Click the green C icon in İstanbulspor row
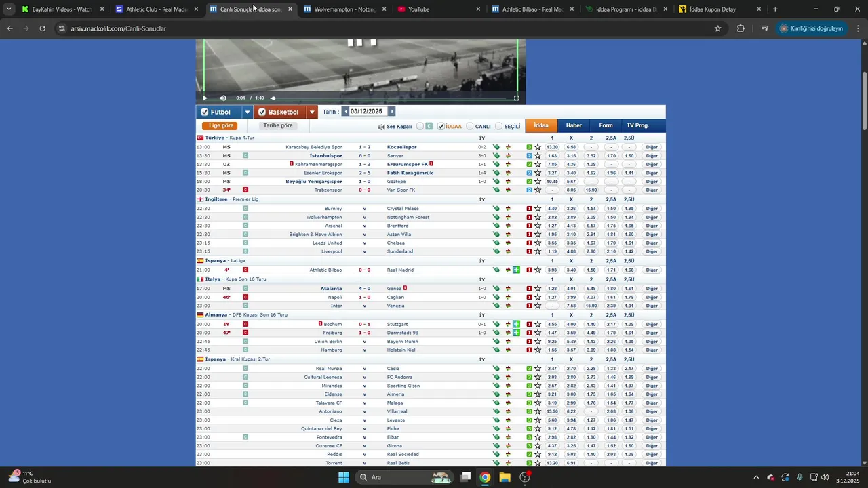 pos(245,156)
